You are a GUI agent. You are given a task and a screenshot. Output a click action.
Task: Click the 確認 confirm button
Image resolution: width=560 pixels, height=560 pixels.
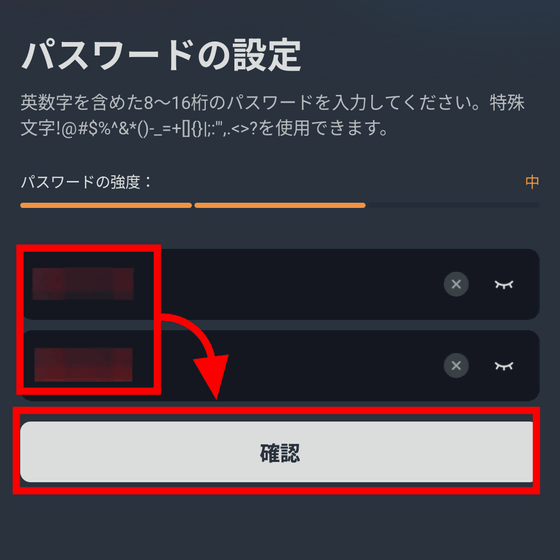[277, 452]
